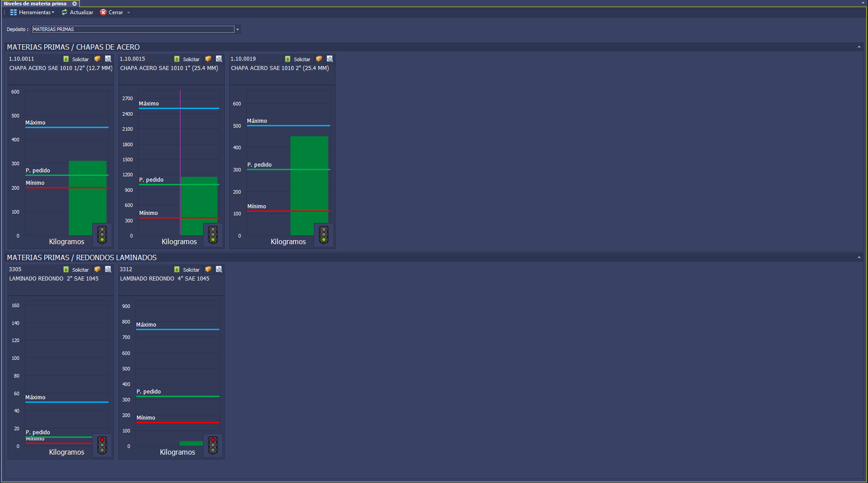Click the green traffic light of 1.10.0015
Image resolution: width=868 pixels, height=483 pixels.
point(213,234)
